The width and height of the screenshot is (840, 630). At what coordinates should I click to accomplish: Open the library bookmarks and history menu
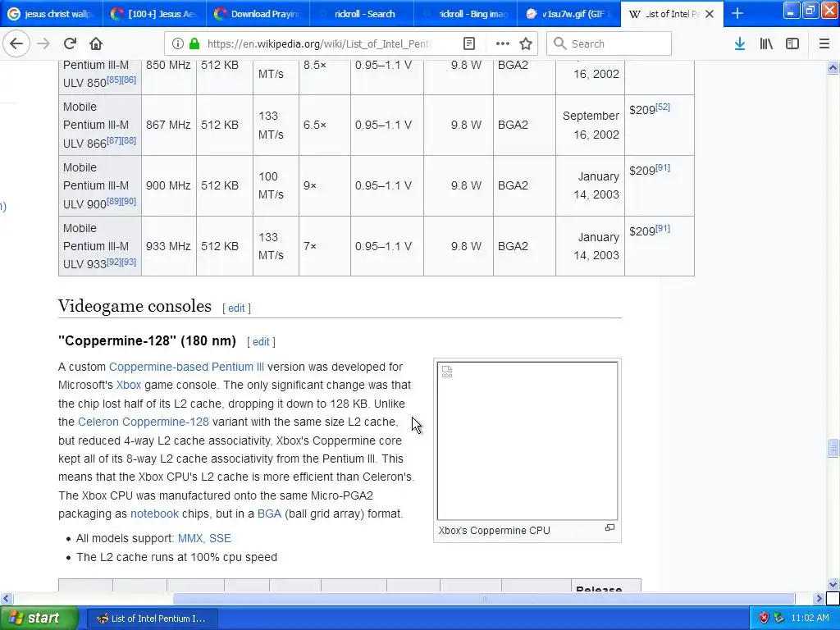pos(766,44)
